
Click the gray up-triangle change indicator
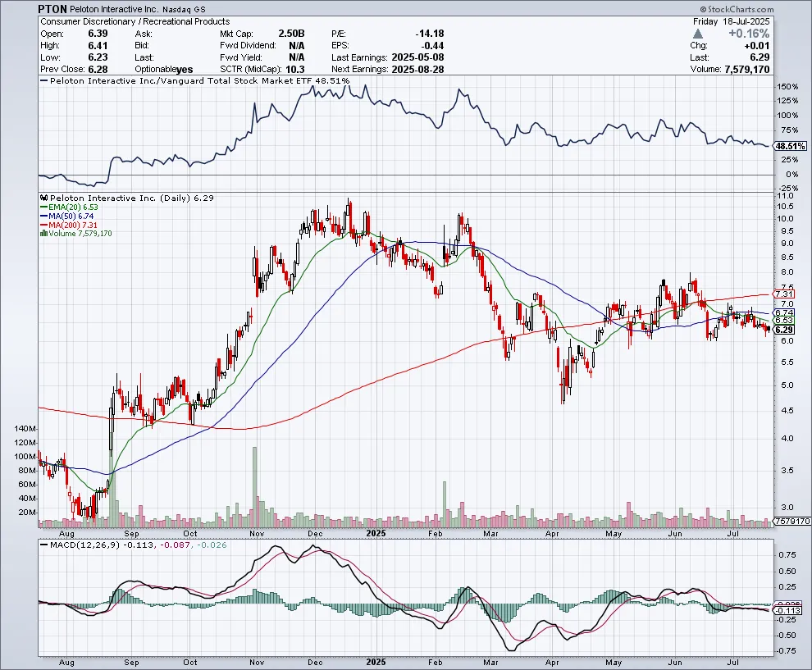tap(697, 34)
